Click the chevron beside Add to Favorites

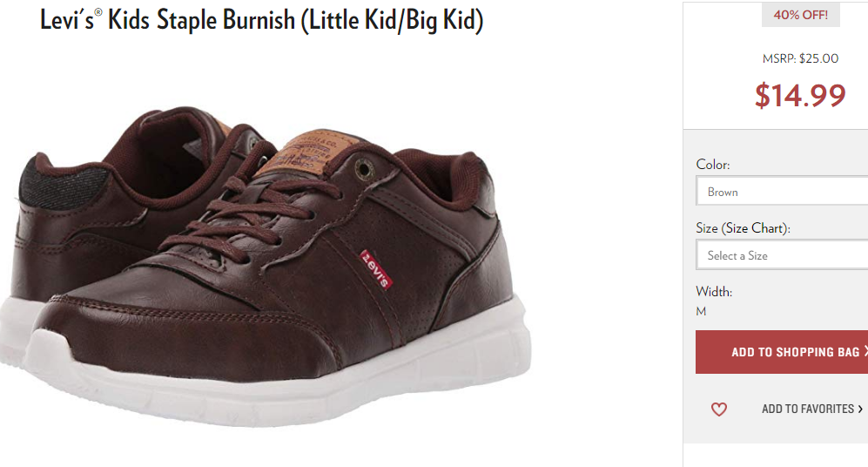click(x=860, y=409)
